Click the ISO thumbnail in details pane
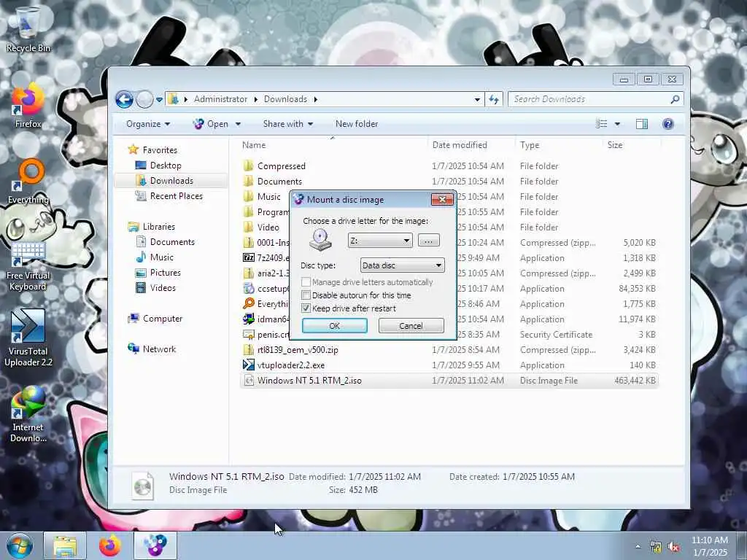Image resolution: width=747 pixels, height=560 pixels. 142,485
